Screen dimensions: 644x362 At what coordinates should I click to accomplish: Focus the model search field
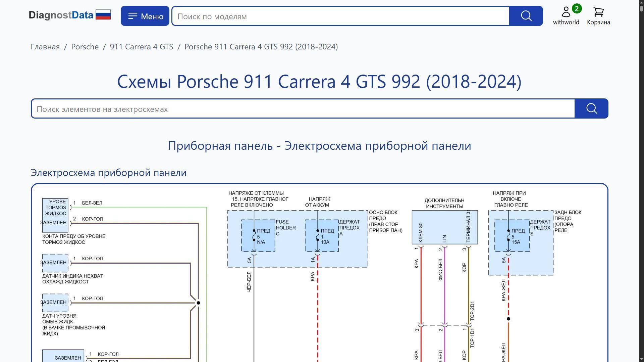[340, 16]
